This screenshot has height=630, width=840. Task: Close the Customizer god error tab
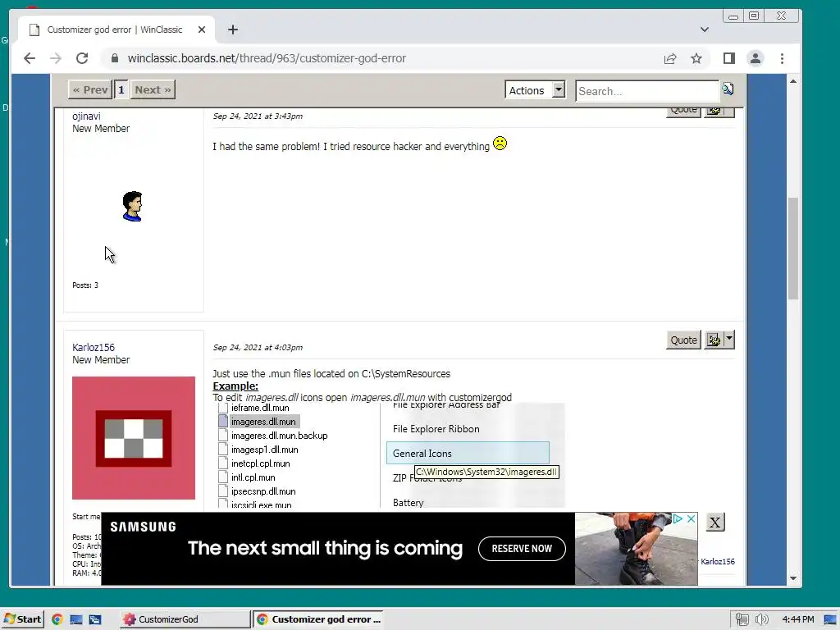[x=202, y=30]
